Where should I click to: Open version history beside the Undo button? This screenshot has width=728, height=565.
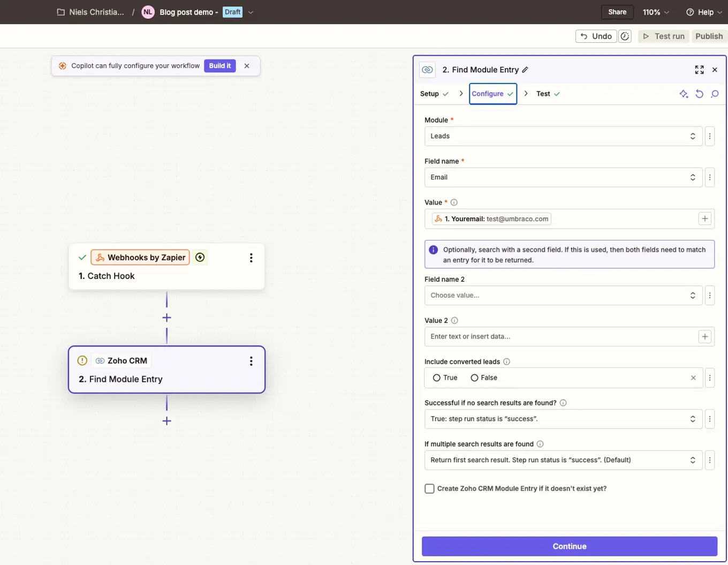point(625,36)
